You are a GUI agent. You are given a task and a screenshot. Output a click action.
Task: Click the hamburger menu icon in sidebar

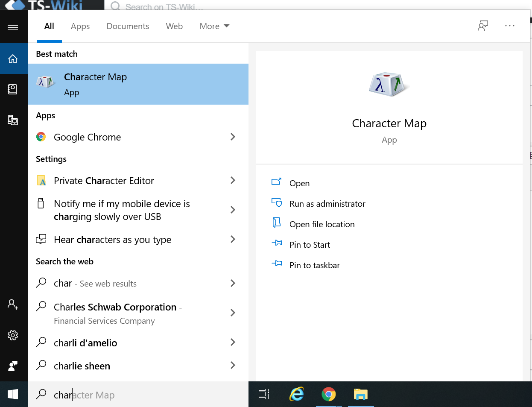click(13, 27)
